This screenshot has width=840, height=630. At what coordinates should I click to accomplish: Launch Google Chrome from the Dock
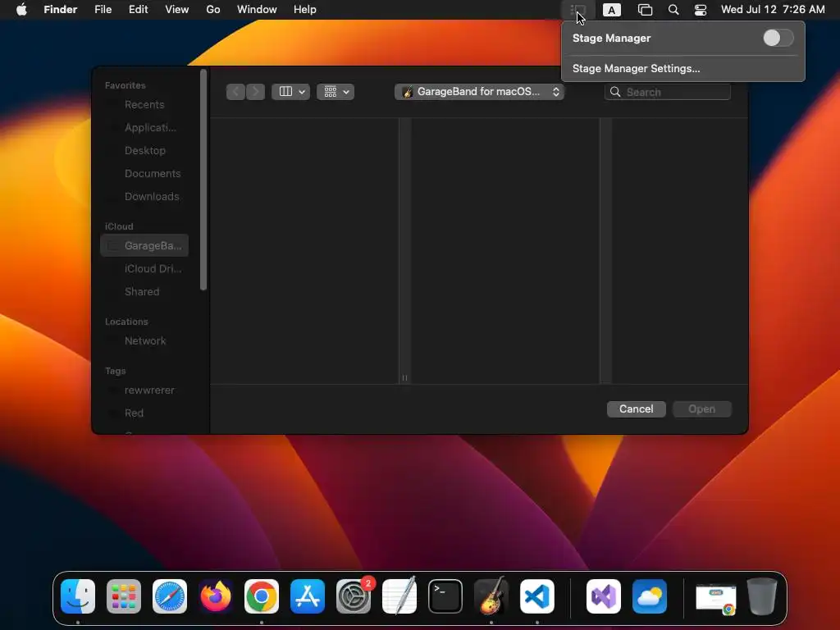point(262,596)
